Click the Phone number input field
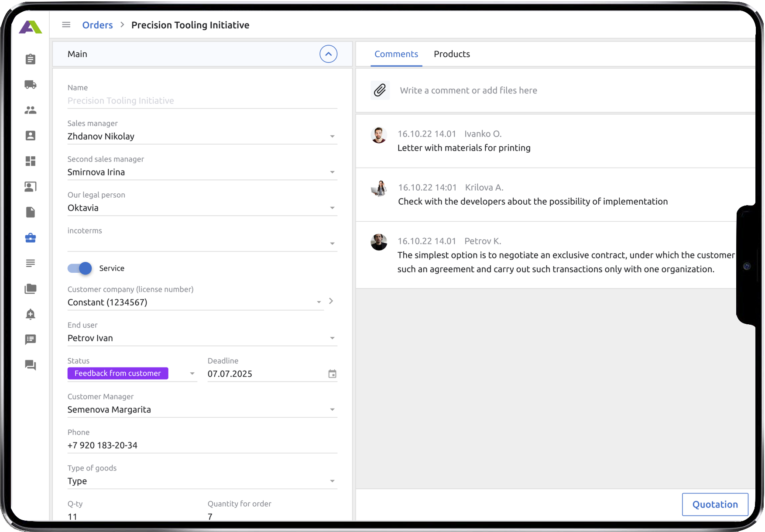 coord(202,446)
